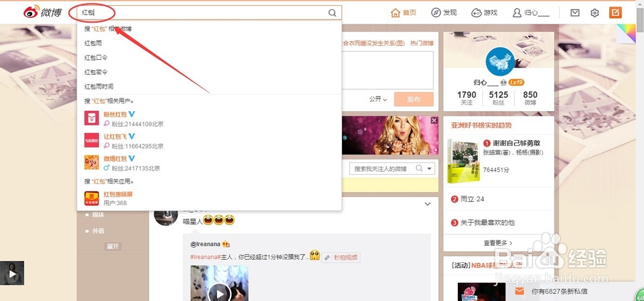Open 归心___ profile in top bar
644x301 pixels.
(531, 13)
